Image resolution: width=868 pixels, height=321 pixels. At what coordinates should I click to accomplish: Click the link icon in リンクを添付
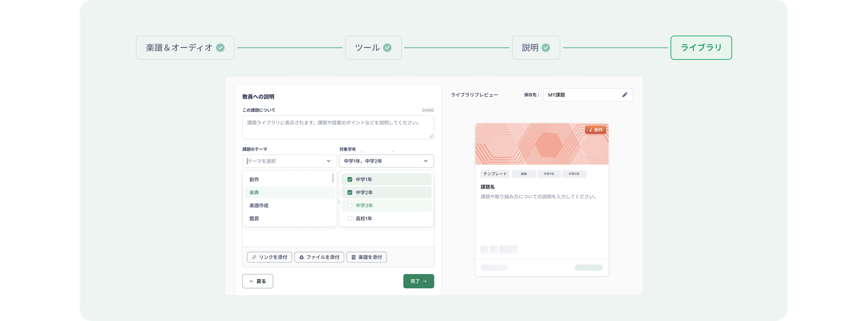(x=254, y=257)
